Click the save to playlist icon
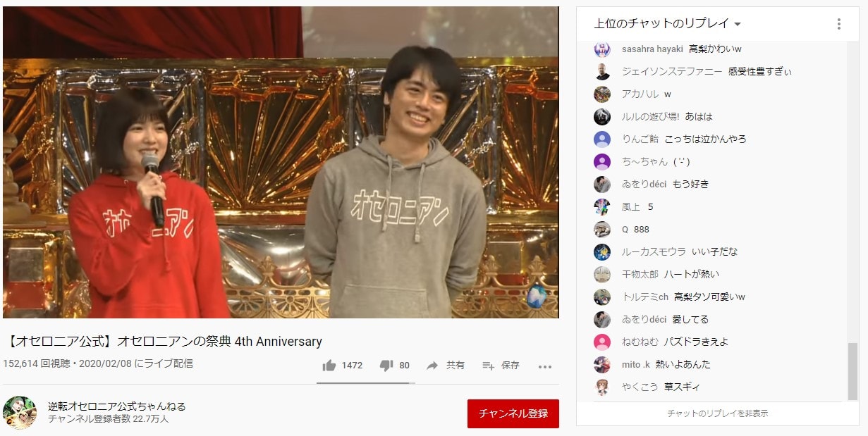The image size is (868, 436). [488, 365]
